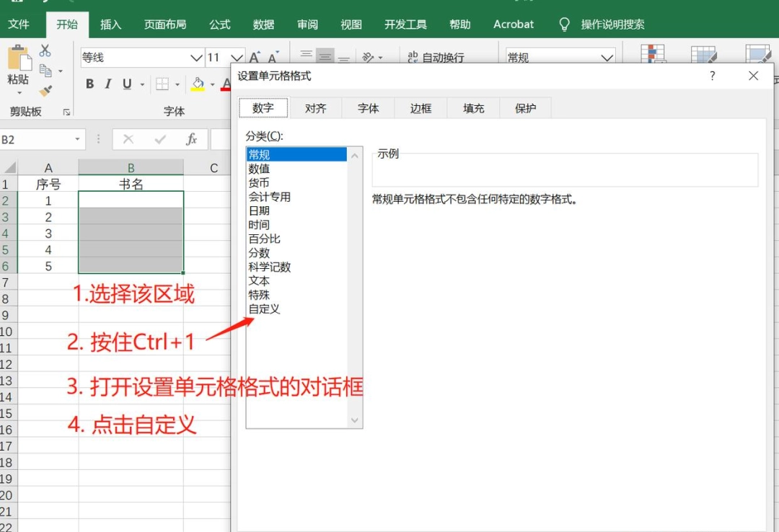The width and height of the screenshot is (779, 532).
Task: Click the 边框 tab in the dialog
Action: click(x=421, y=108)
